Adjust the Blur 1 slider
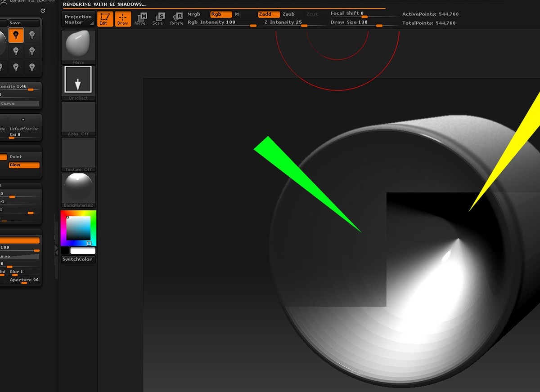 24,272
